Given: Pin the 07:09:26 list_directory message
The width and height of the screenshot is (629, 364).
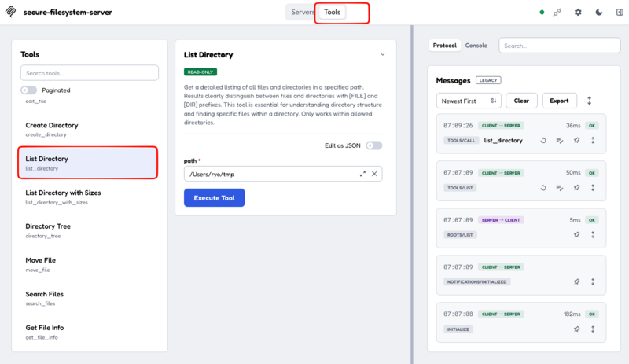Looking at the screenshot, I should coord(576,141).
